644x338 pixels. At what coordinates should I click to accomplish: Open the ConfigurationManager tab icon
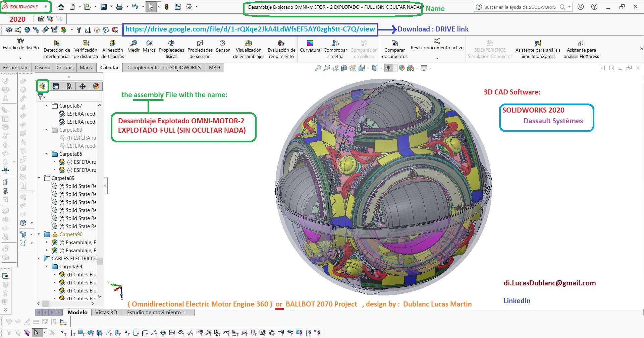(x=69, y=86)
